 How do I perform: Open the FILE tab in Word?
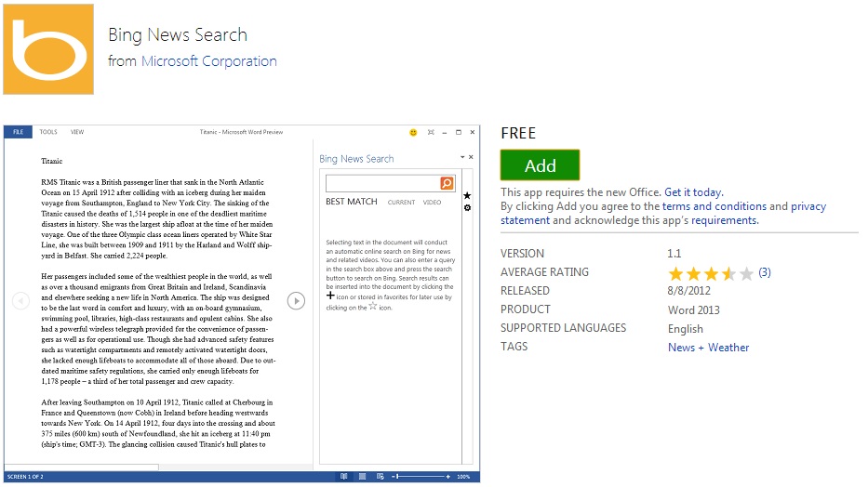pos(19,132)
